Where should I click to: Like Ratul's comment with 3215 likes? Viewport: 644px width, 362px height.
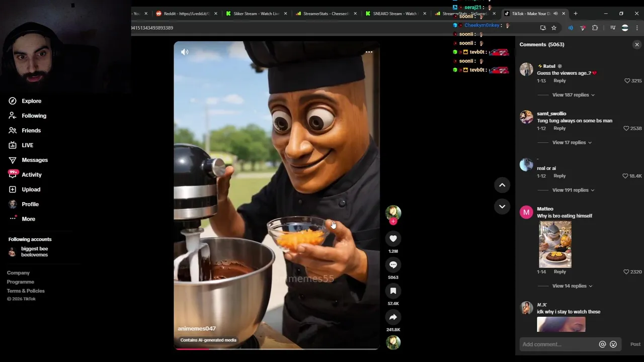pos(627,80)
